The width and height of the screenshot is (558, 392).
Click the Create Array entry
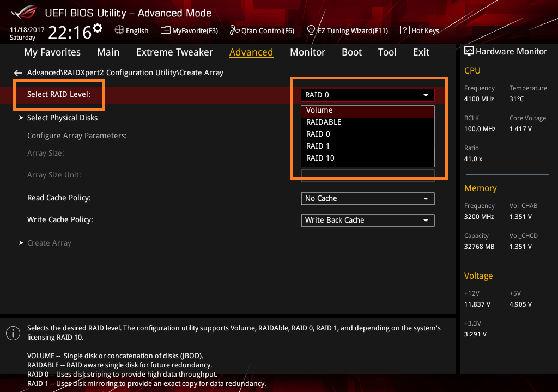[49, 243]
